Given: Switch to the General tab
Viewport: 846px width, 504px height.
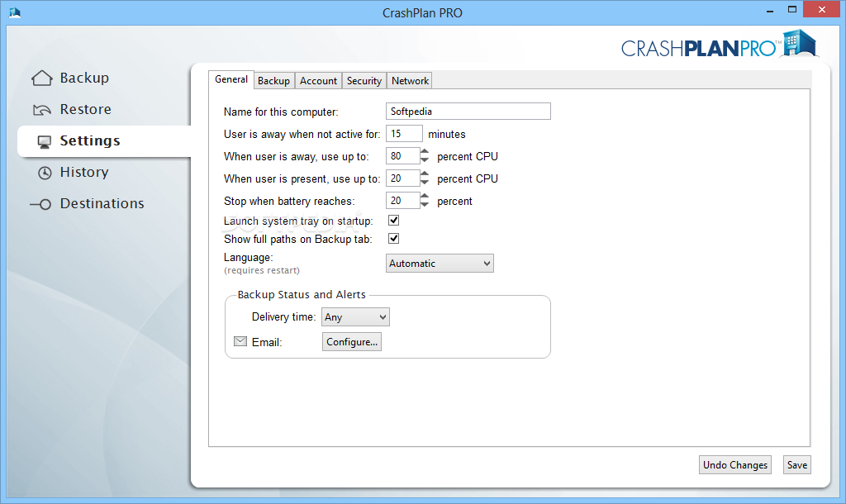Looking at the screenshot, I should pos(231,79).
